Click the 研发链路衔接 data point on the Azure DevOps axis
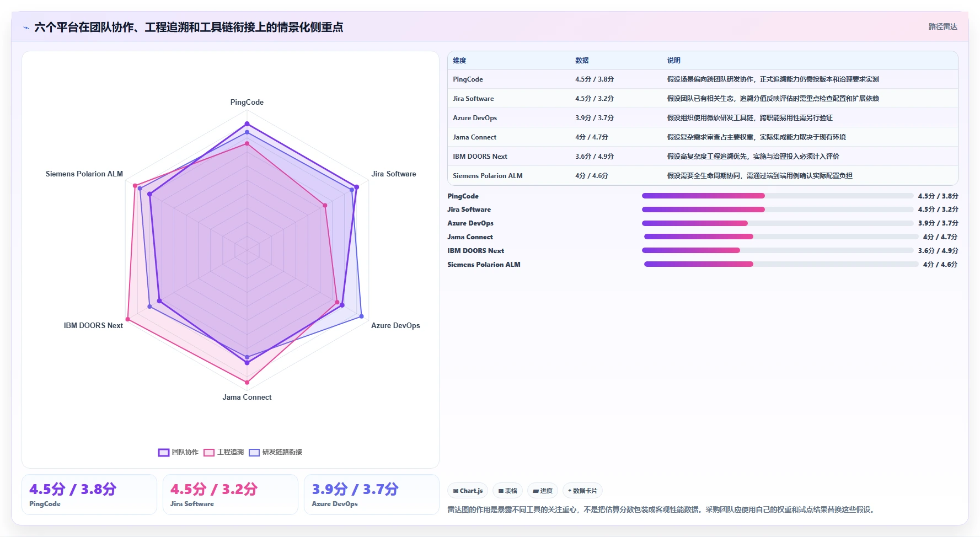The width and height of the screenshot is (980, 537). tap(362, 316)
